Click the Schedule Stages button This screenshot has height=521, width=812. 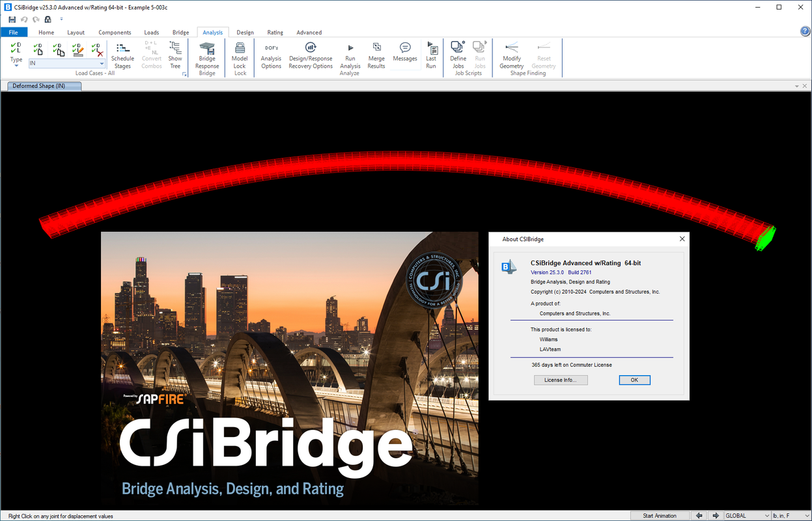pyautogui.click(x=122, y=55)
